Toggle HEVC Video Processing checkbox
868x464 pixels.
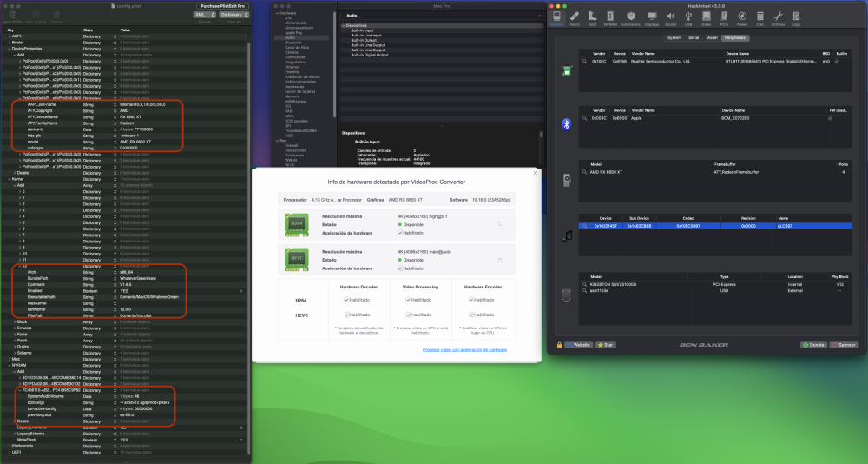click(x=409, y=315)
